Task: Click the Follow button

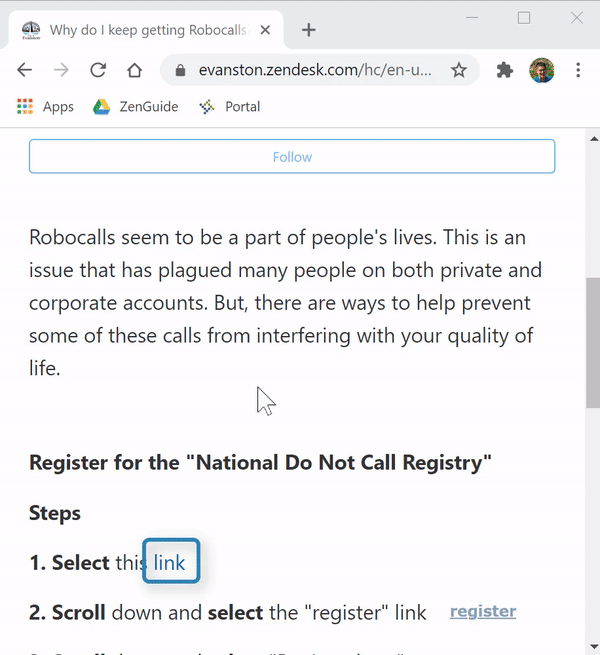Action: pos(292,156)
